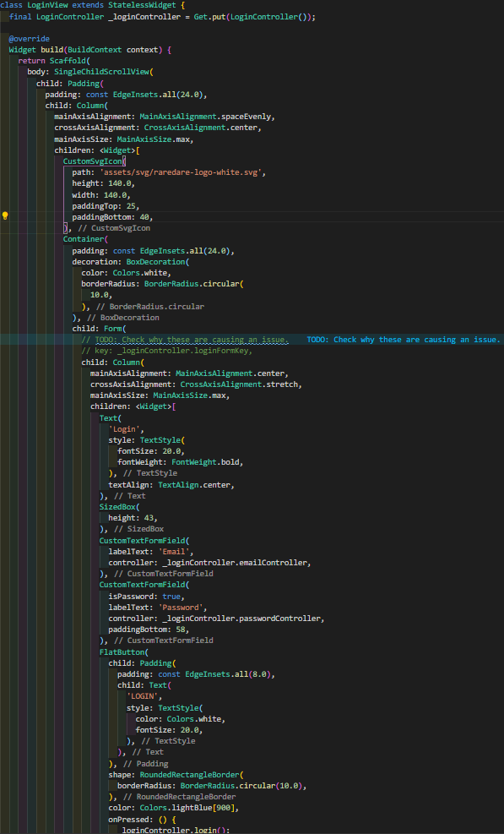Click the '// TextStyle' comment after 'fontWeight: FontWeight.bold'
Image resolution: width=504 pixels, height=834 pixels.
pyautogui.click(x=150, y=473)
